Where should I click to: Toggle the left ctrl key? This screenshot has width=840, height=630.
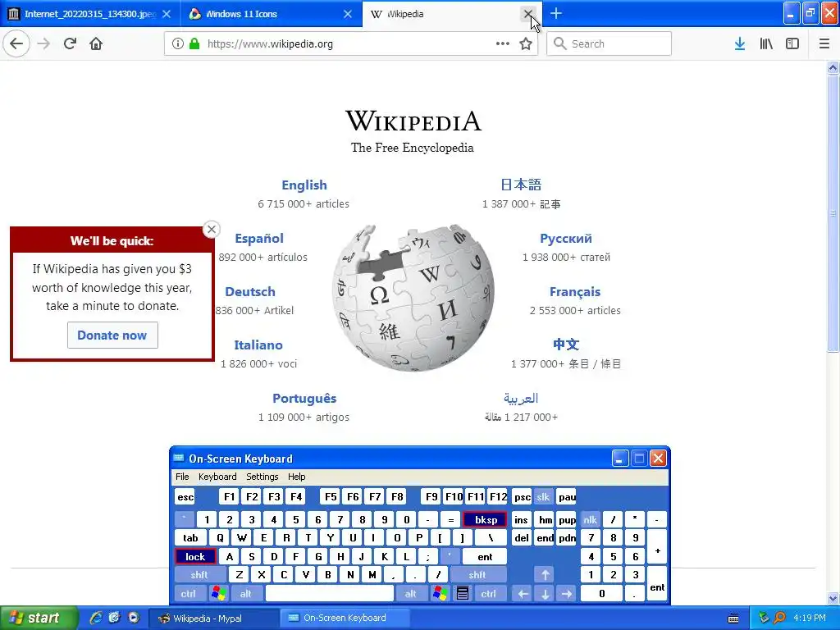tap(188, 594)
